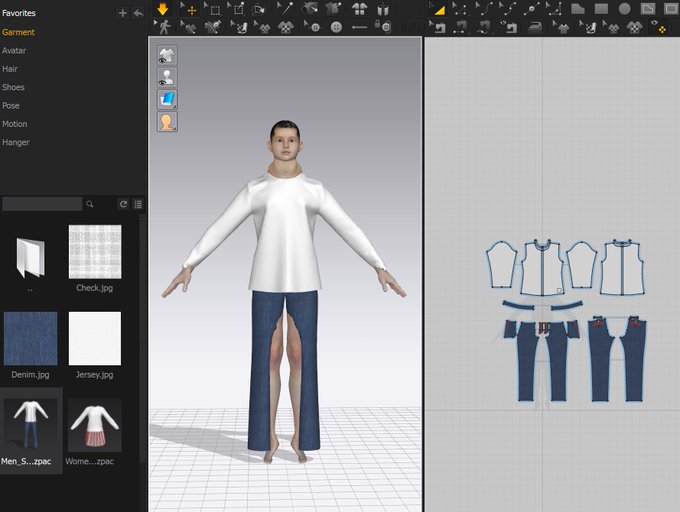Select the Wome...zpac garment thumbnail
This screenshot has height=512, width=680.
pyautogui.click(x=95, y=425)
